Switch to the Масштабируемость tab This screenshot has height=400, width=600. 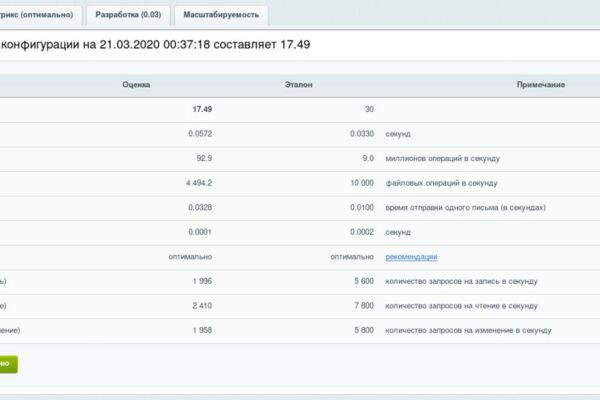[x=221, y=15]
